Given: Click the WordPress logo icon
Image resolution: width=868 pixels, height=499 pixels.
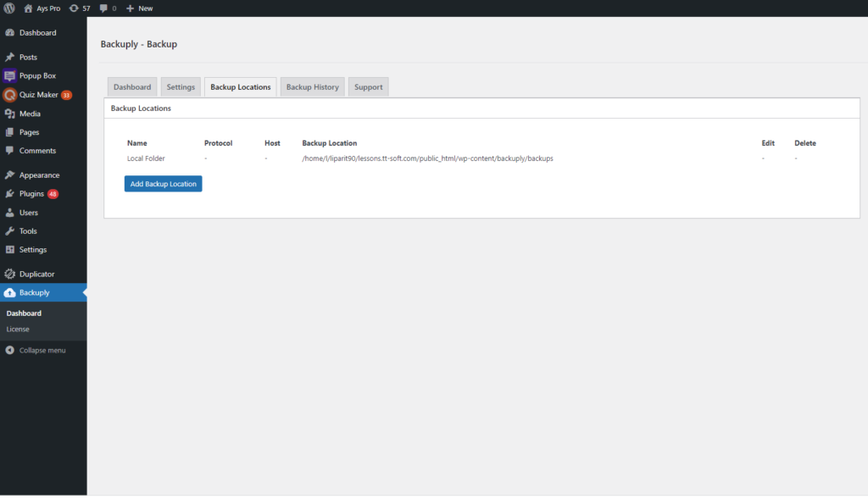Looking at the screenshot, I should pos(9,8).
